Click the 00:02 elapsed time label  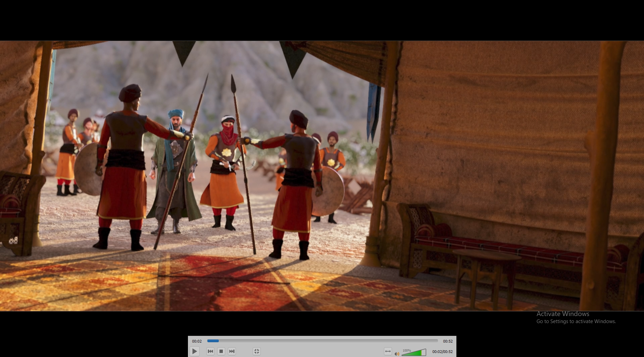tap(197, 341)
